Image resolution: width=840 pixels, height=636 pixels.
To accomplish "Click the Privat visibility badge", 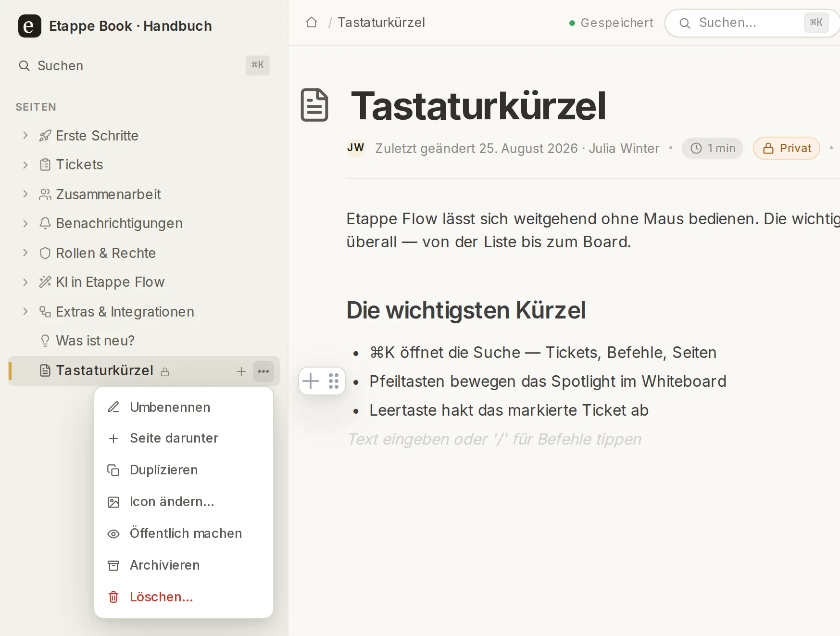I will coord(787,148).
